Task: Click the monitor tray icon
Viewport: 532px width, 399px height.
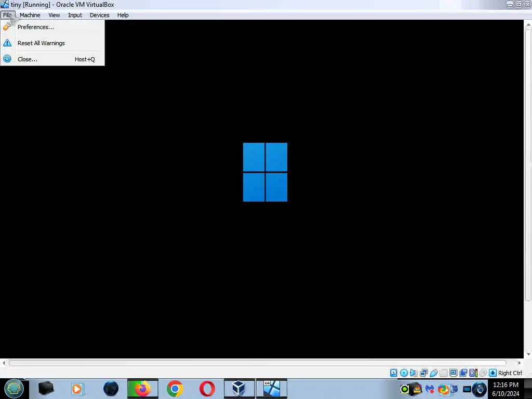Action: (x=467, y=389)
